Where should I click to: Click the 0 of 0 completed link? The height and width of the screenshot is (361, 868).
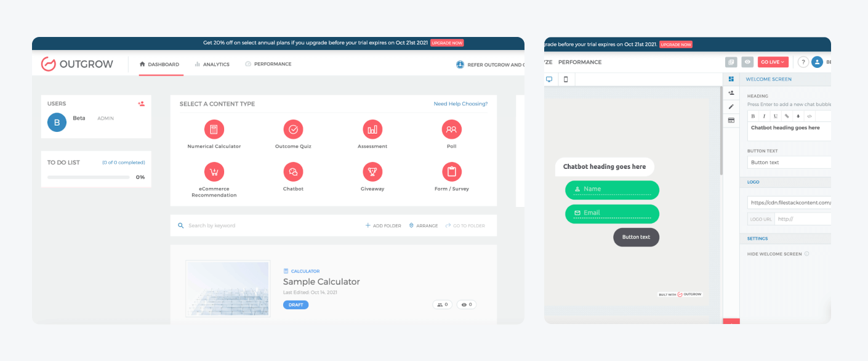pos(124,163)
